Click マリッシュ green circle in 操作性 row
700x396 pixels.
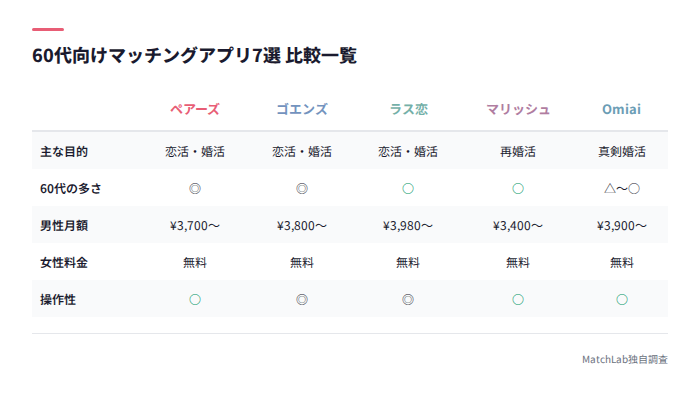pos(518,300)
